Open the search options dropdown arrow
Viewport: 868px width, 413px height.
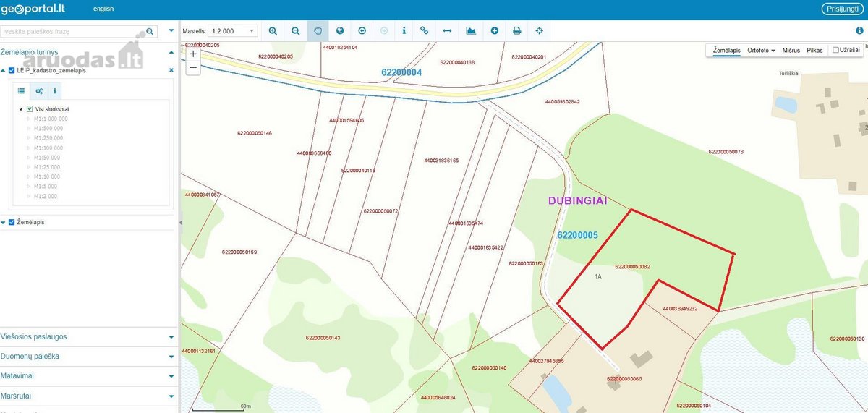click(x=171, y=31)
